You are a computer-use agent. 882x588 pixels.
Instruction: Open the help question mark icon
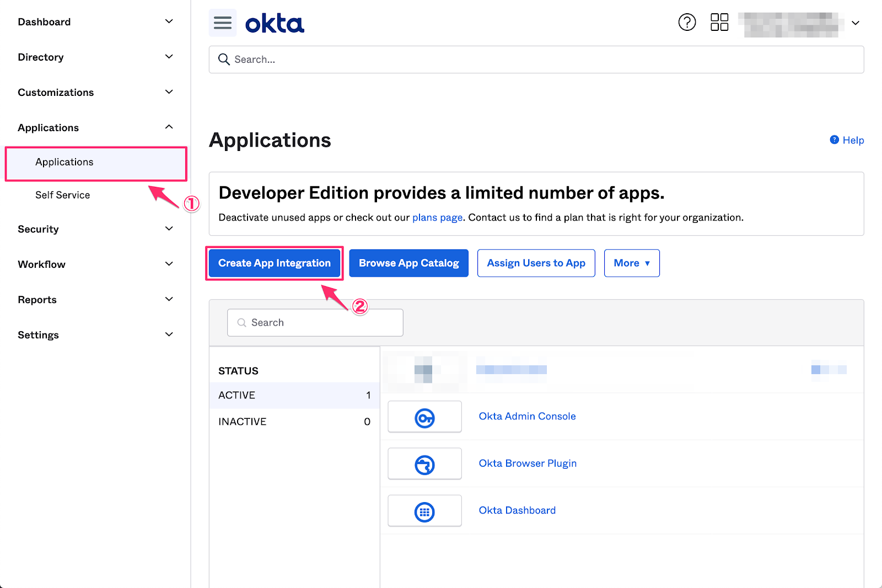[687, 22]
